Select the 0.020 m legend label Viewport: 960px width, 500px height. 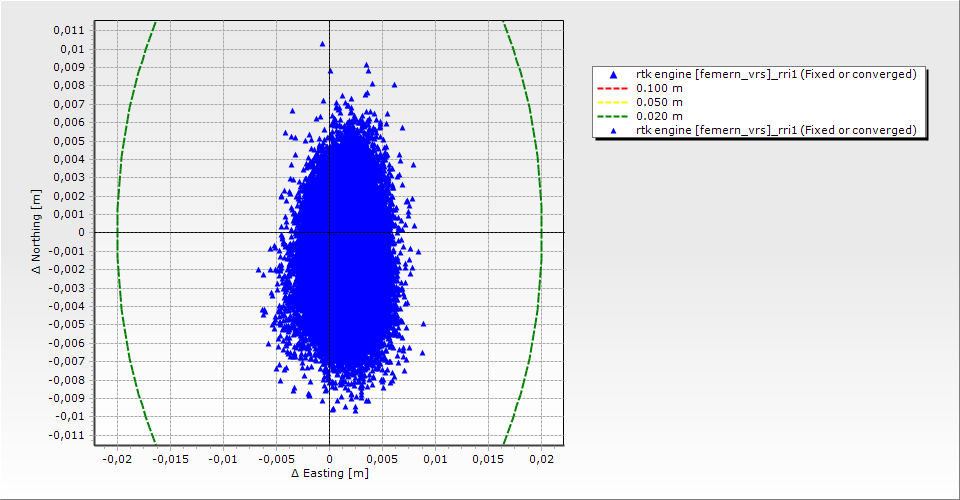pyautogui.click(x=659, y=116)
